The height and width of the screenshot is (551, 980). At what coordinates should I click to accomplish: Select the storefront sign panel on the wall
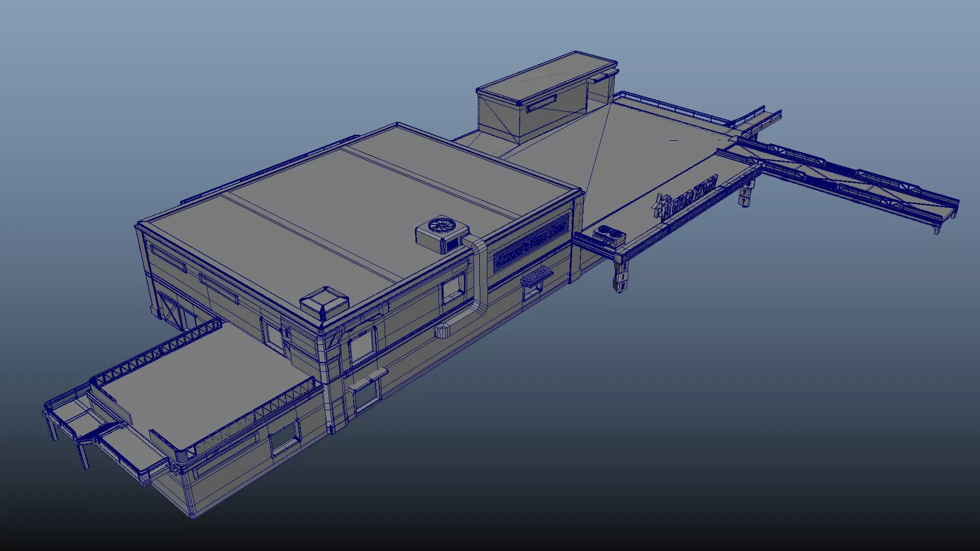pos(531,244)
